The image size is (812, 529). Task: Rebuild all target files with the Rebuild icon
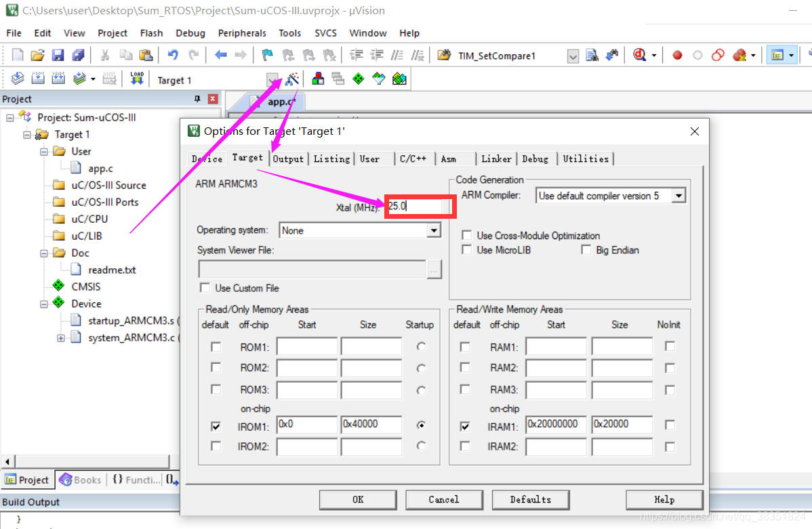[x=58, y=79]
